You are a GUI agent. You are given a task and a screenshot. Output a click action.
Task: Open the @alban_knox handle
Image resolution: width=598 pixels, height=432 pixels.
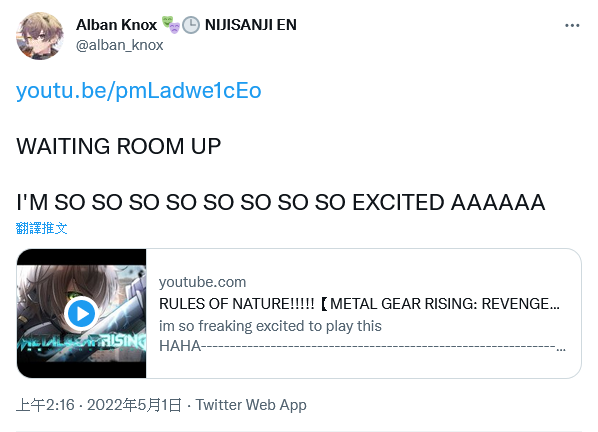point(119,45)
